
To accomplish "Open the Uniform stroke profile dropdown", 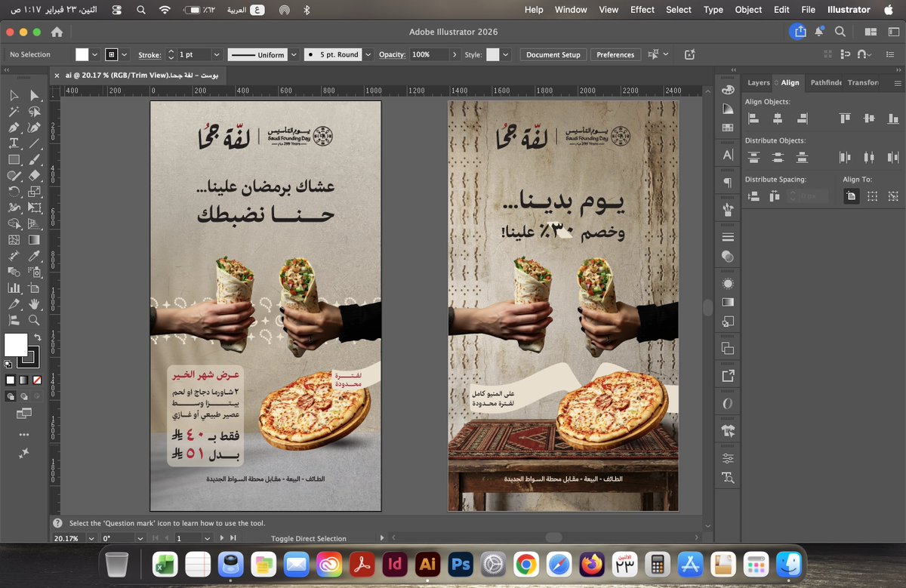I will (x=293, y=55).
